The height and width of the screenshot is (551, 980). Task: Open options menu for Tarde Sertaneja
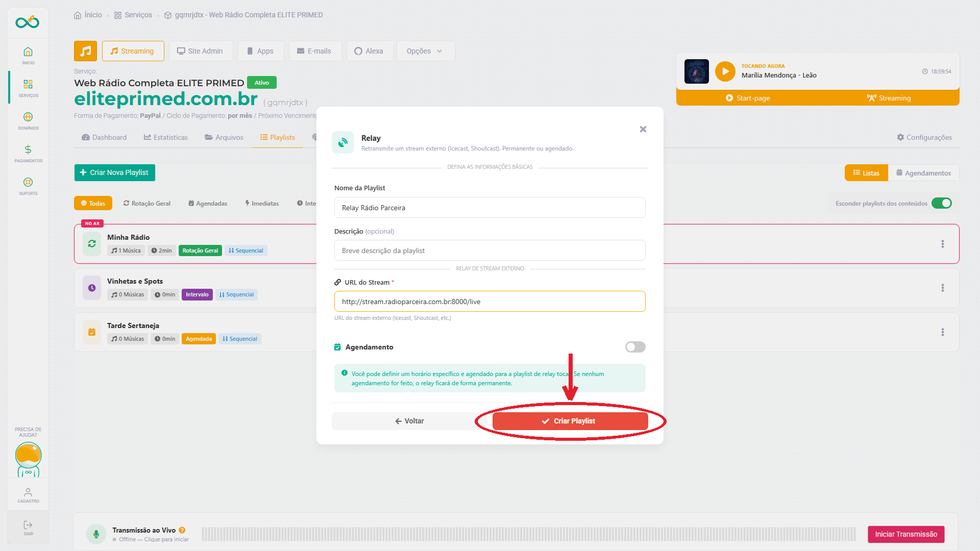coord(943,332)
